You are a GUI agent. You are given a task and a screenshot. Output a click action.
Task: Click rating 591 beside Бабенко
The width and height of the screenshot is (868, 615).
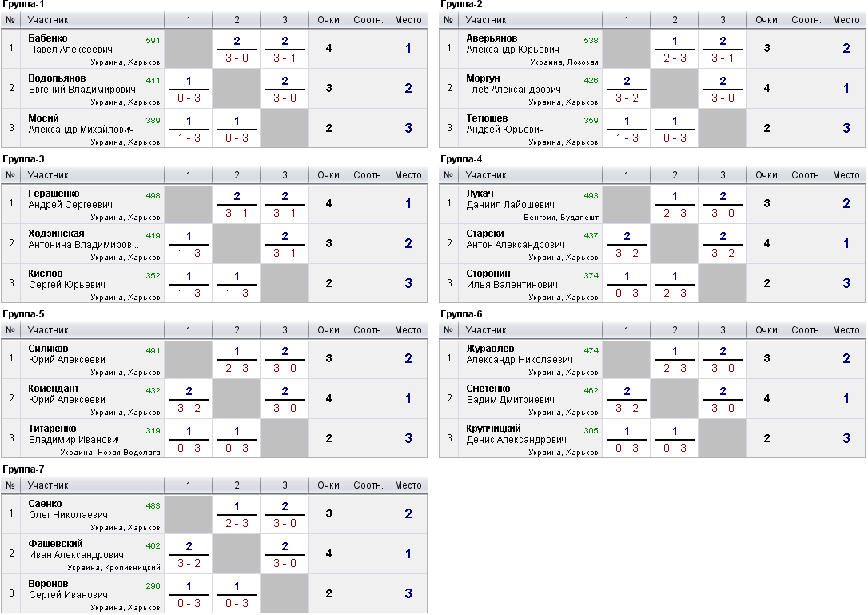(153, 40)
